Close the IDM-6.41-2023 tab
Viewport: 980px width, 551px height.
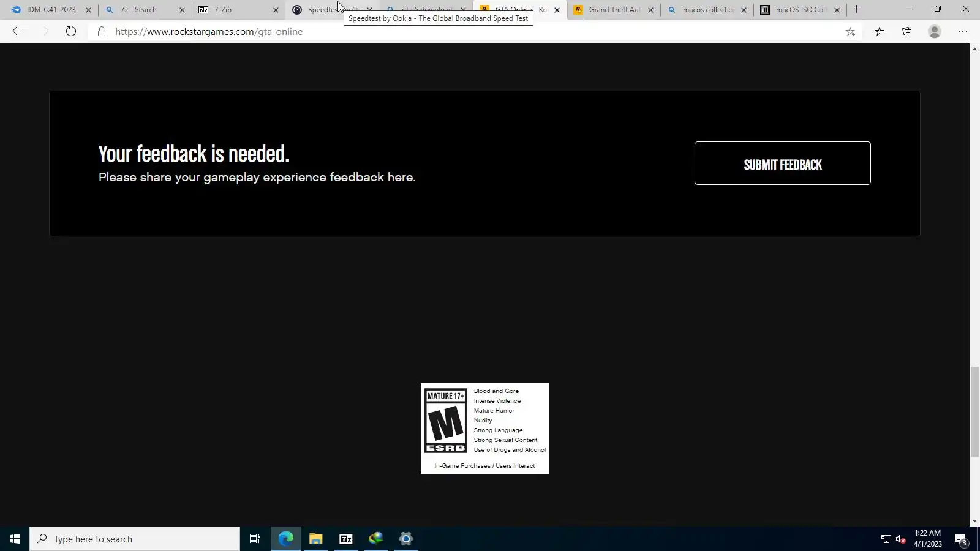coord(88,10)
